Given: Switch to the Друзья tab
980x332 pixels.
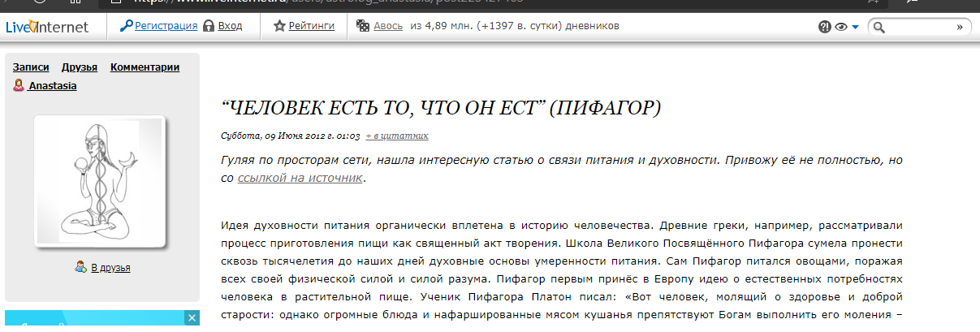Looking at the screenshot, I should (x=80, y=67).
